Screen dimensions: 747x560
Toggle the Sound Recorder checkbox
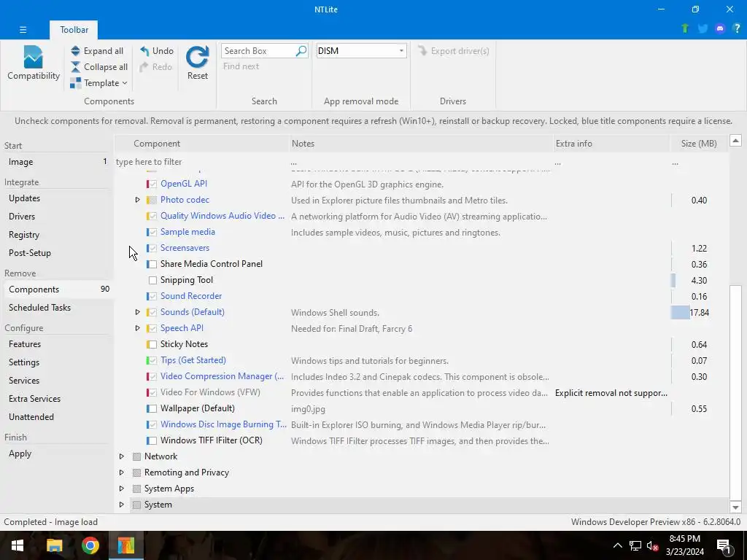coord(152,296)
